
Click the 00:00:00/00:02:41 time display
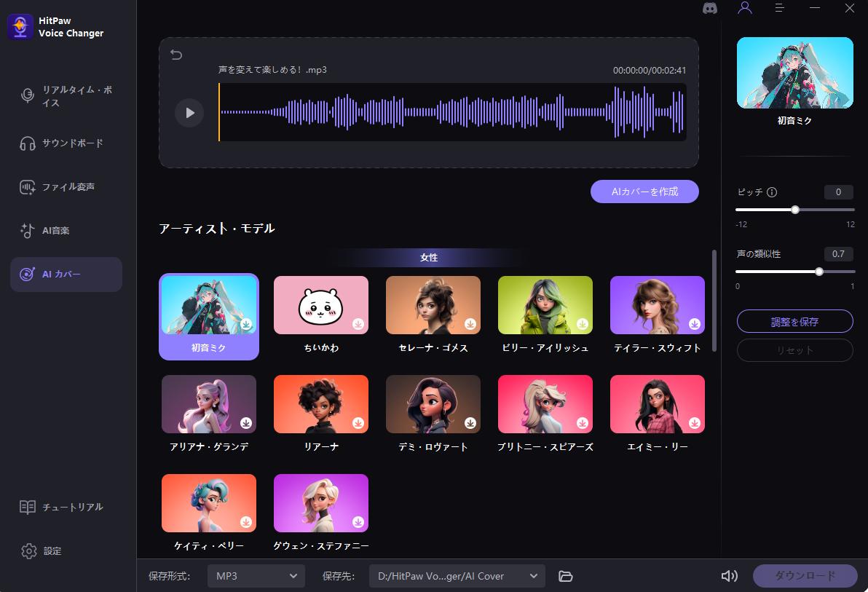pyautogui.click(x=650, y=71)
